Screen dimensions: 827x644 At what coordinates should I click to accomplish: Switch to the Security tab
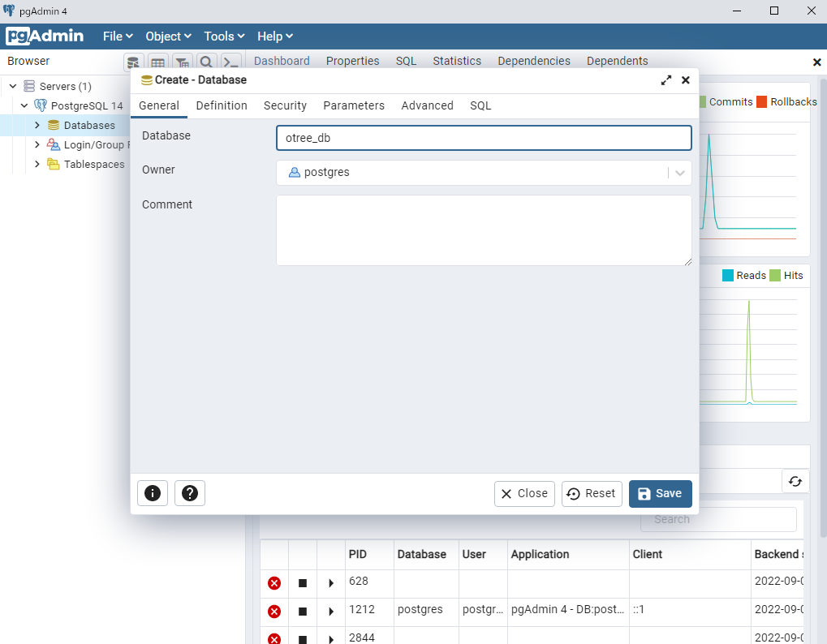(285, 105)
